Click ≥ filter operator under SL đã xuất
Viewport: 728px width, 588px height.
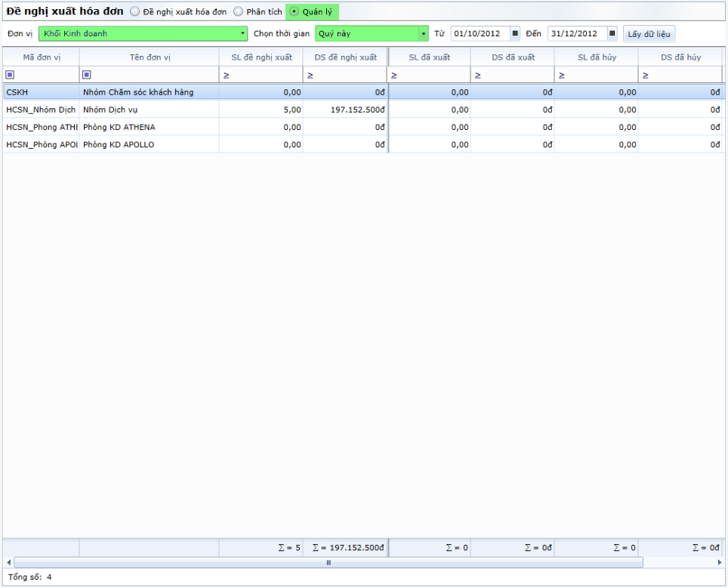tap(394, 75)
